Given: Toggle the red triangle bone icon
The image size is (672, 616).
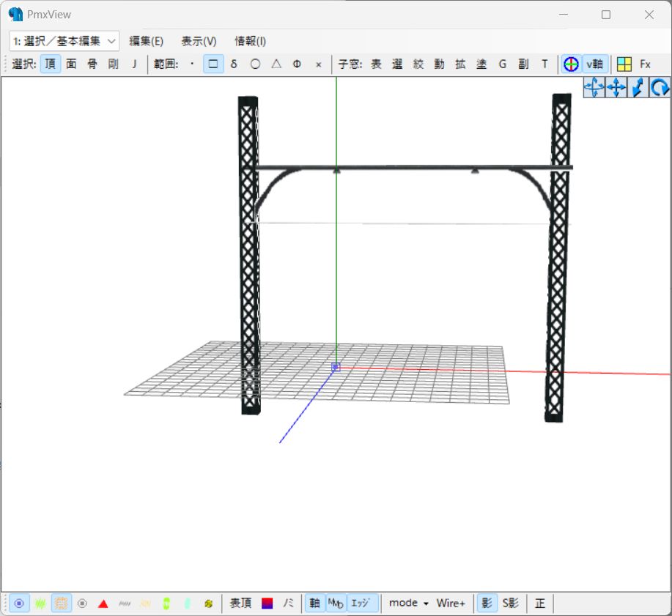Looking at the screenshot, I should coord(103,604).
